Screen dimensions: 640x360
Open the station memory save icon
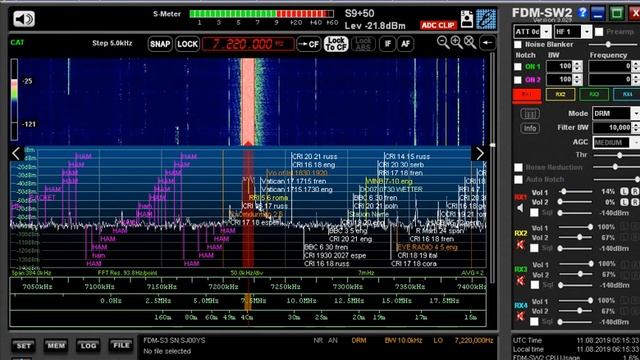(467, 19)
